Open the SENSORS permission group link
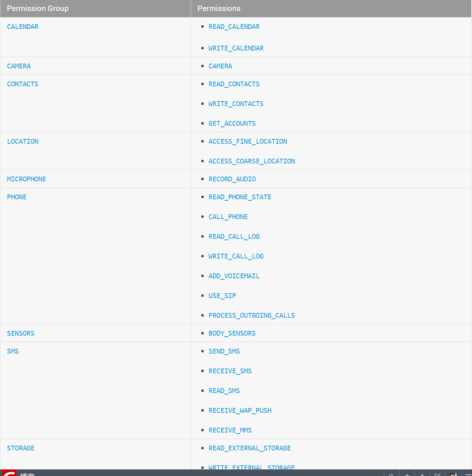This screenshot has height=476, width=472. pos(20,333)
